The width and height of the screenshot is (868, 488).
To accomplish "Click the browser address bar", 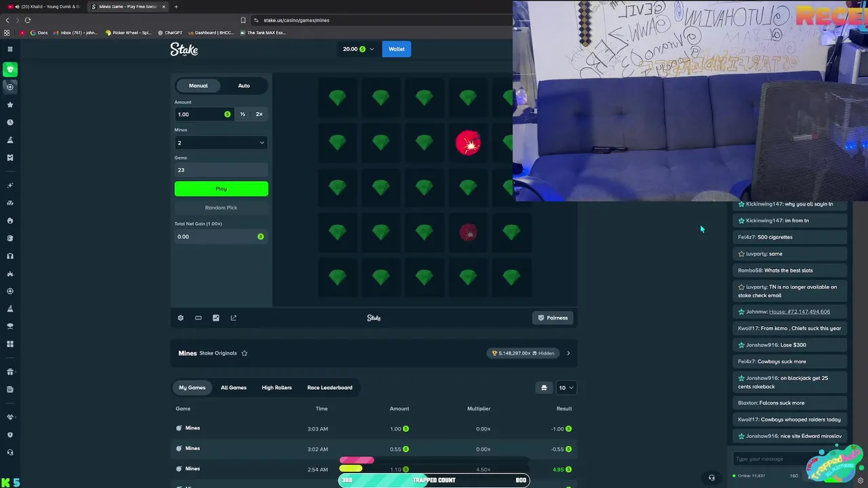I will (x=380, y=20).
